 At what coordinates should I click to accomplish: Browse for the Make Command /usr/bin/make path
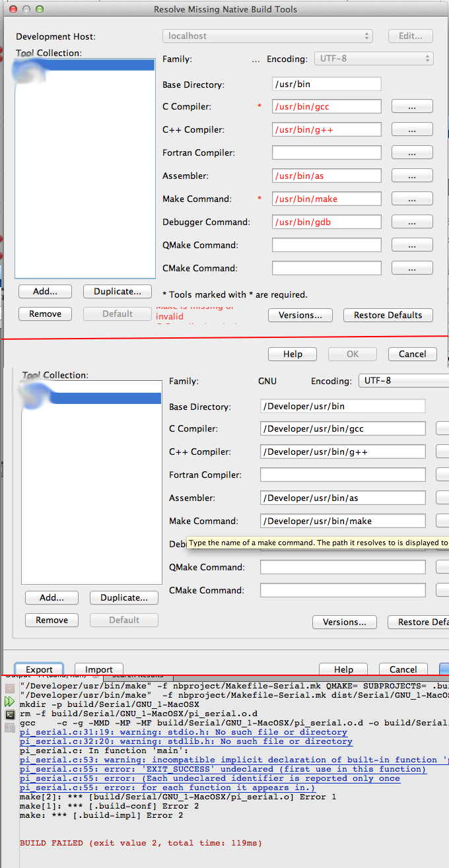[412, 199]
